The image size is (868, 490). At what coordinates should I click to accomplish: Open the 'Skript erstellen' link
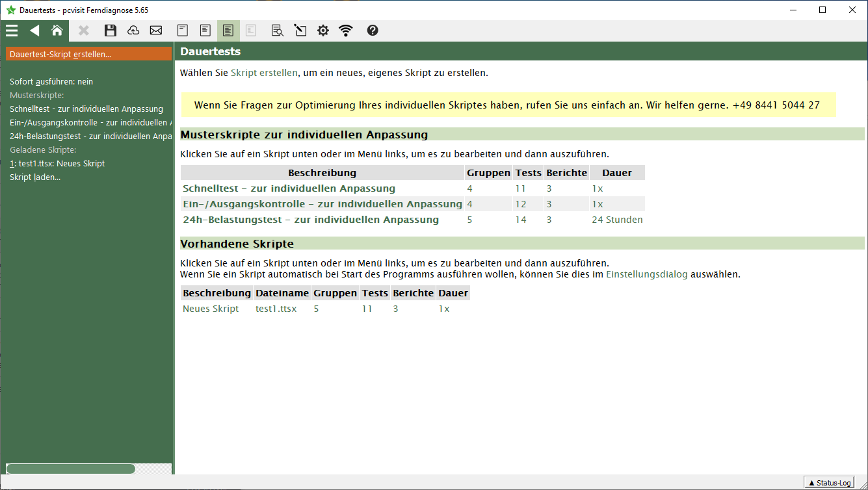(264, 73)
